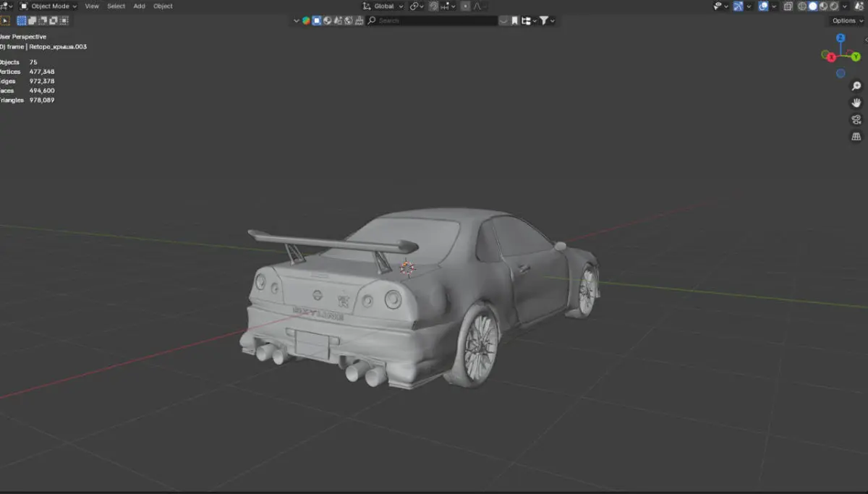This screenshot has height=494, width=868.
Task: Click the proportional editing falloff curve icon
Action: click(477, 6)
